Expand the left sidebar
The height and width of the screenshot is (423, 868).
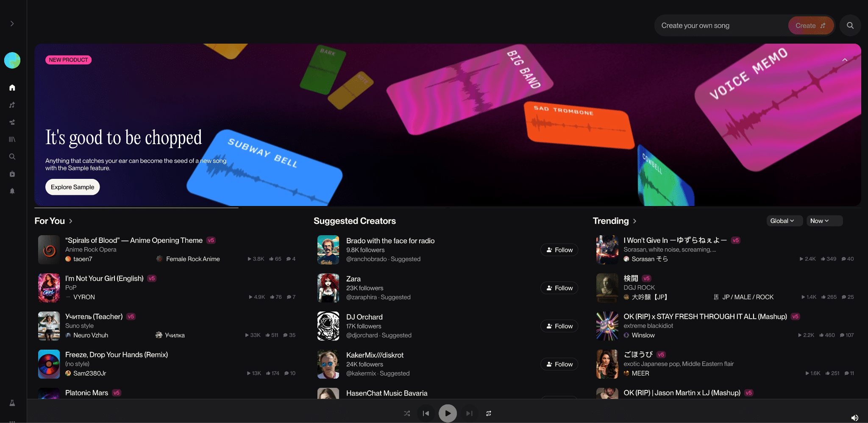pyautogui.click(x=12, y=24)
